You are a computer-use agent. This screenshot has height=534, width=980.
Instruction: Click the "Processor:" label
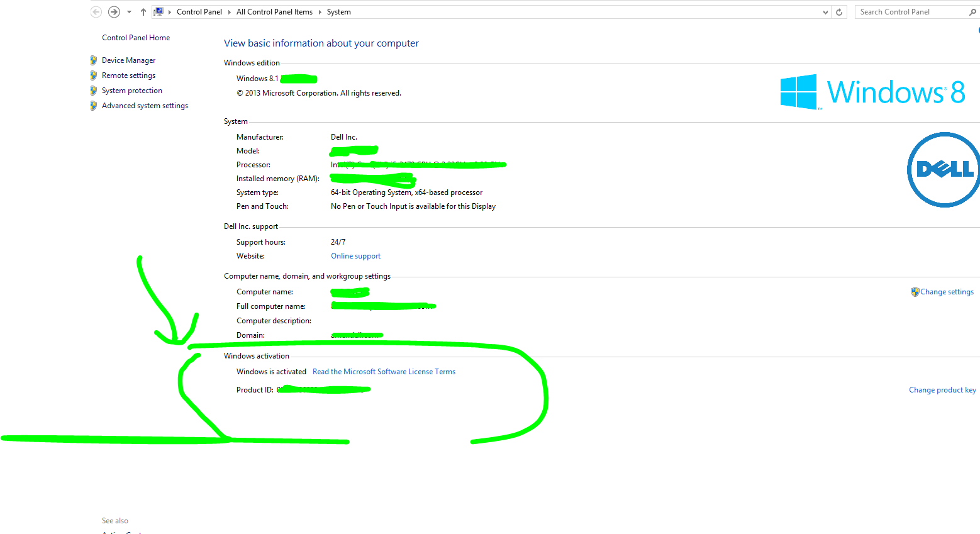pyautogui.click(x=253, y=165)
